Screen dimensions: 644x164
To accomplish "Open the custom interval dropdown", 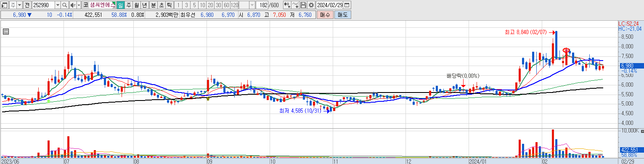I will [252, 5].
